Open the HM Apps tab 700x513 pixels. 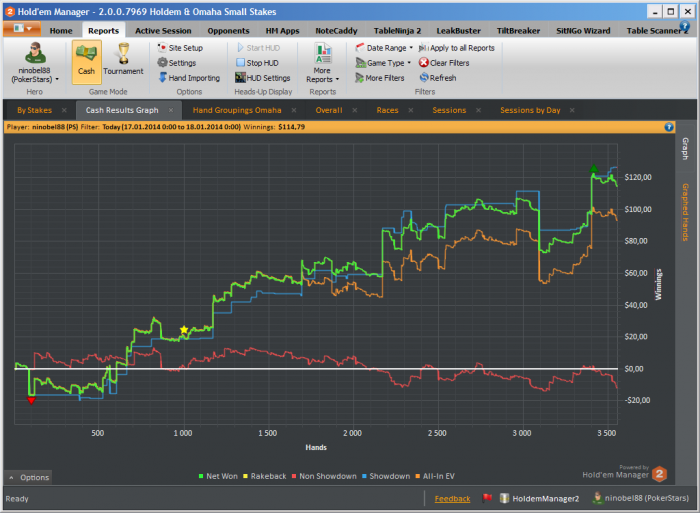(283, 31)
